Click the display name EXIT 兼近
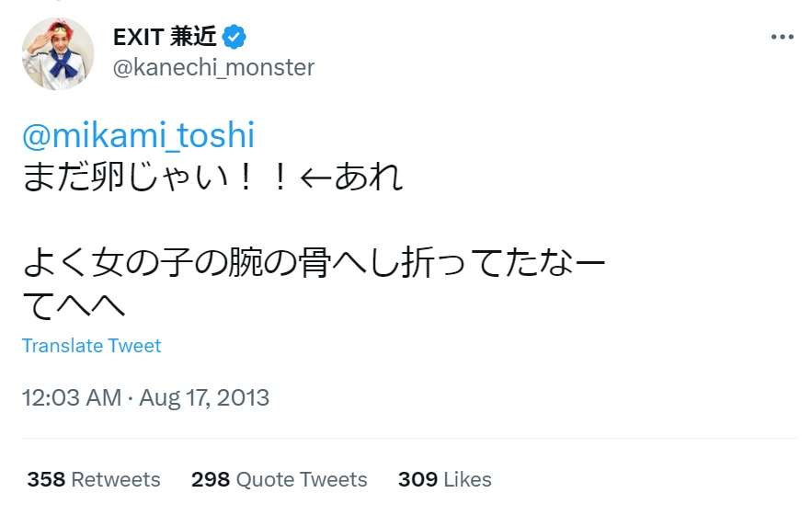The image size is (812, 516). coord(166,37)
